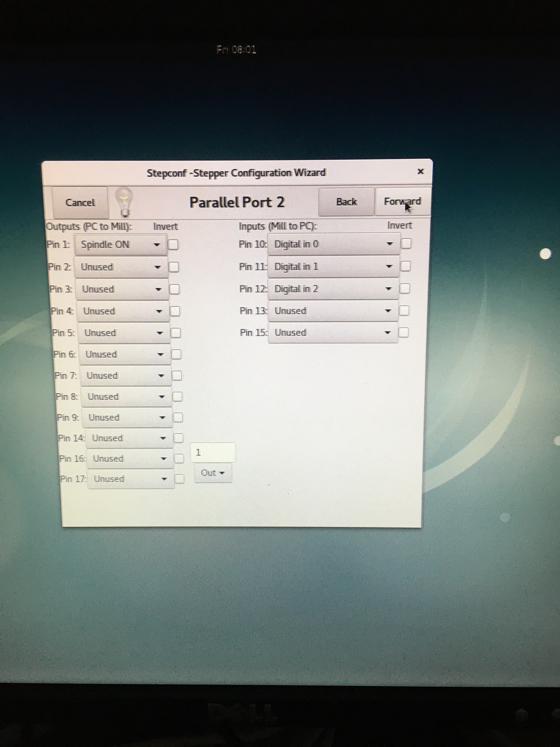Click the Cancel button
Viewport: 560px width, 747px height.
pos(80,203)
